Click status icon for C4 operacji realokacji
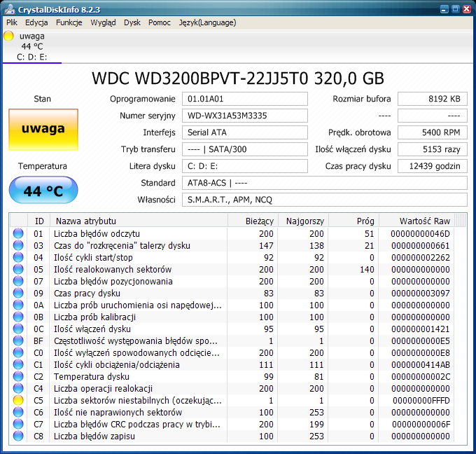 18,388
